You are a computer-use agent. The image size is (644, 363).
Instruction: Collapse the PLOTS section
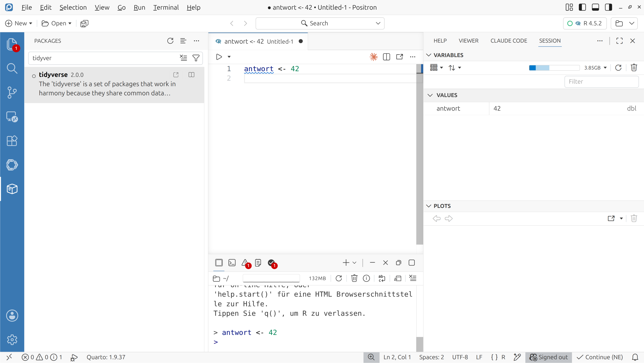point(429,206)
